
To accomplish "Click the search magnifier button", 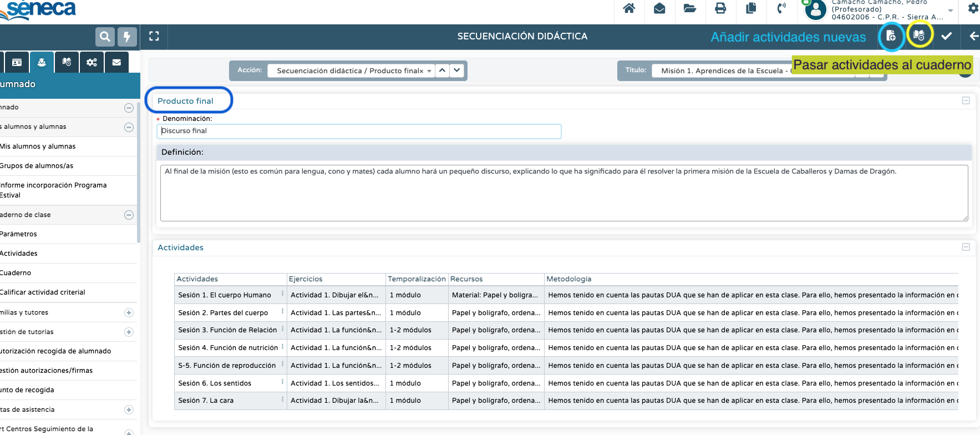I will click(x=104, y=37).
